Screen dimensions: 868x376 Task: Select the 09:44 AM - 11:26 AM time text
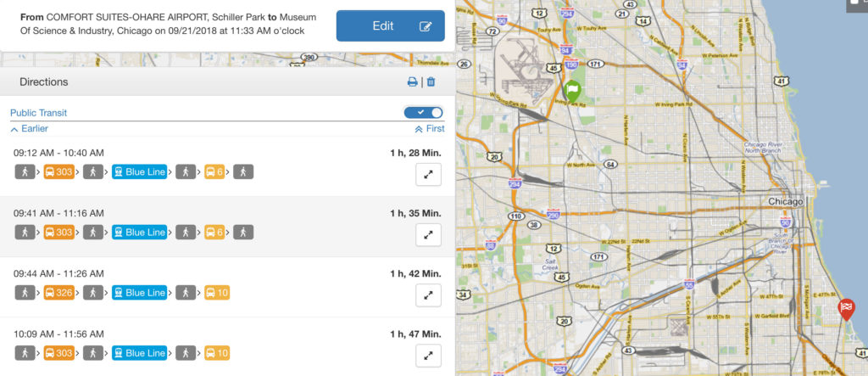tap(58, 273)
